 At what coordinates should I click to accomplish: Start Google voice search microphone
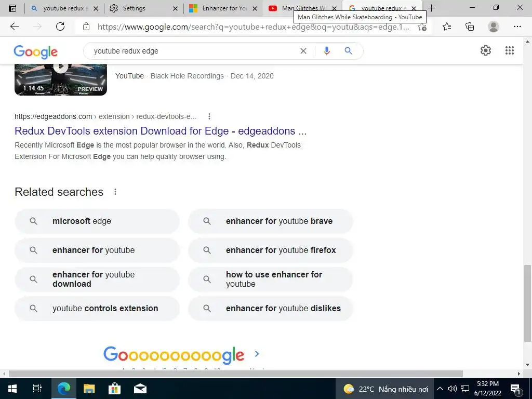coord(327,51)
